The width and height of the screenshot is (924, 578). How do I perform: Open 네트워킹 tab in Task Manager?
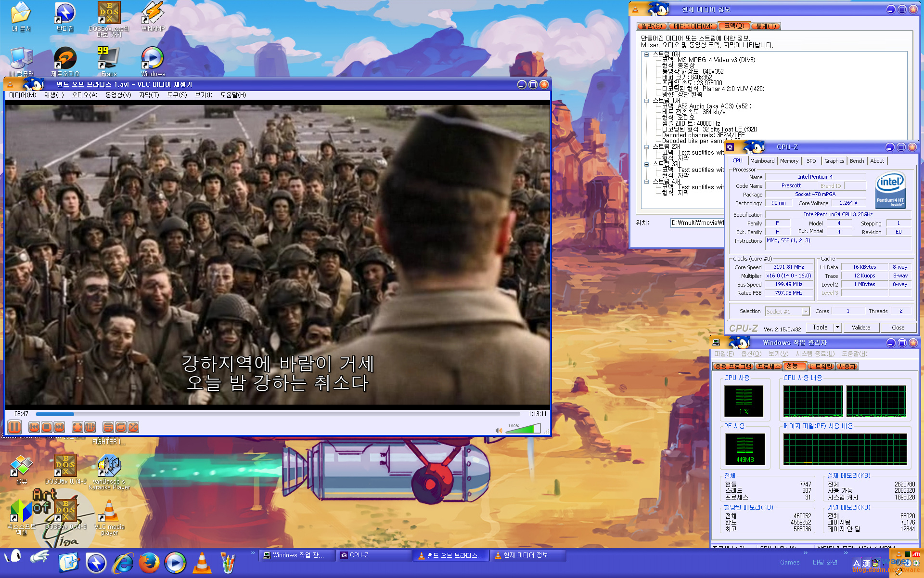pos(821,367)
